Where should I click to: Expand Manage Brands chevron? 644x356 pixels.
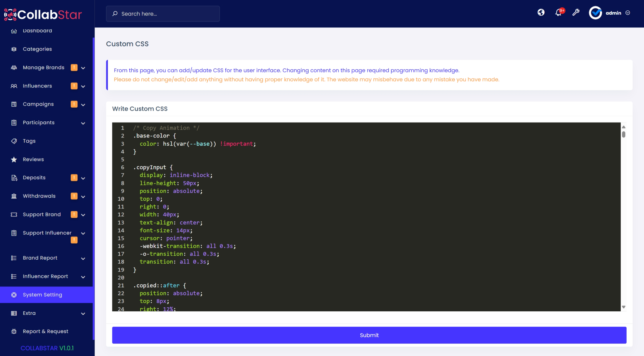83,68
